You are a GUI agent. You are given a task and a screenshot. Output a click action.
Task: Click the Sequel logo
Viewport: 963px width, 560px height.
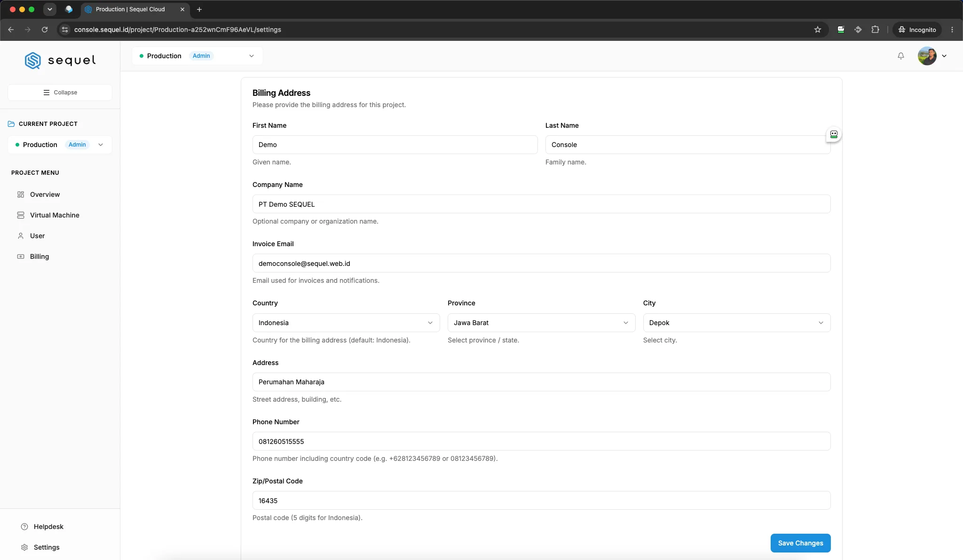pyautogui.click(x=60, y=60)
